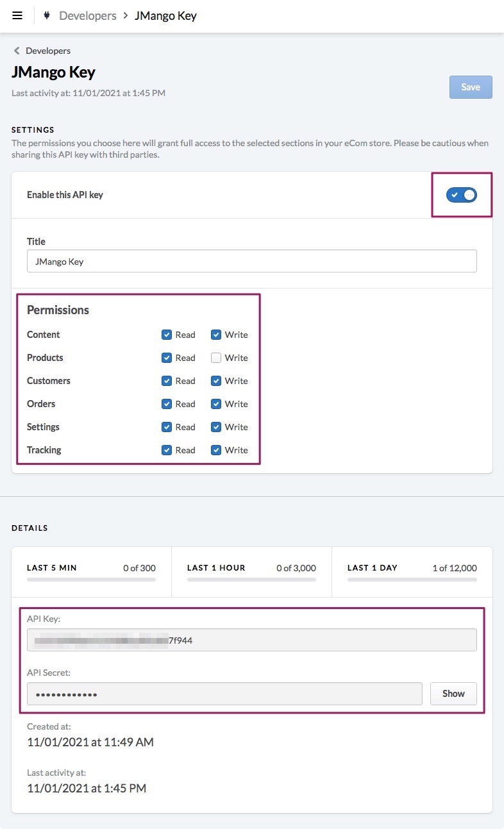Click the Last 1 Day usage bar

coord(412,580)
